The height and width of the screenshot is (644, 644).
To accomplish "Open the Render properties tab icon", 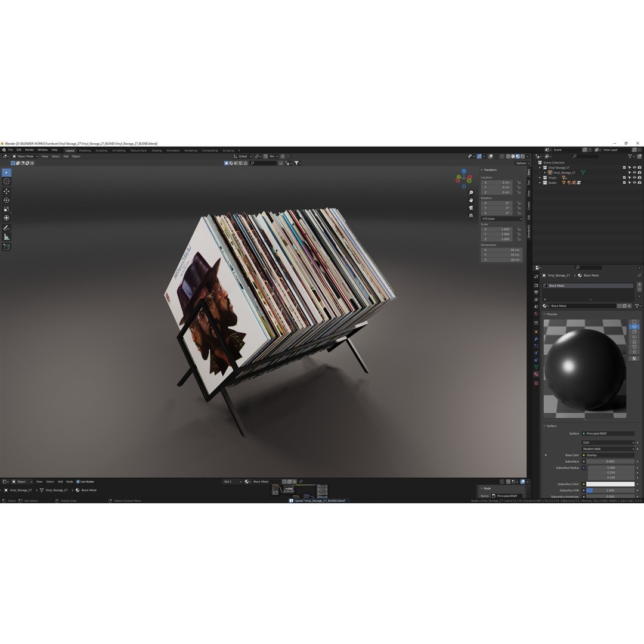I will pos(536,286).
